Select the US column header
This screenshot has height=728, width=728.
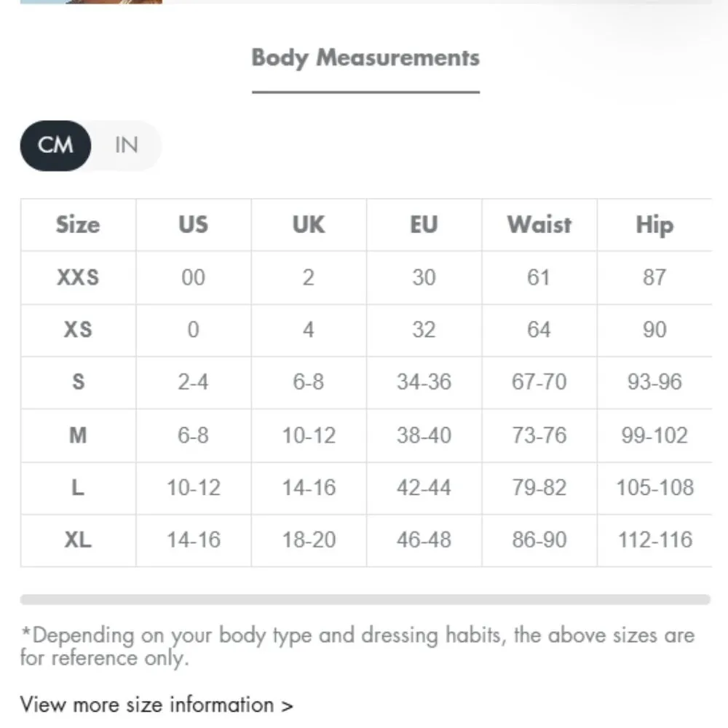click(193, 225)
